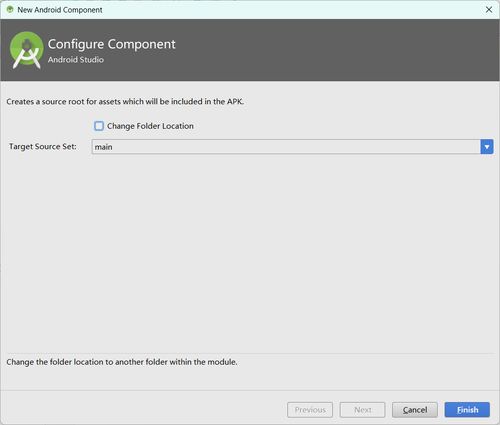Cancel the component configuration

[x=415, y=410]
